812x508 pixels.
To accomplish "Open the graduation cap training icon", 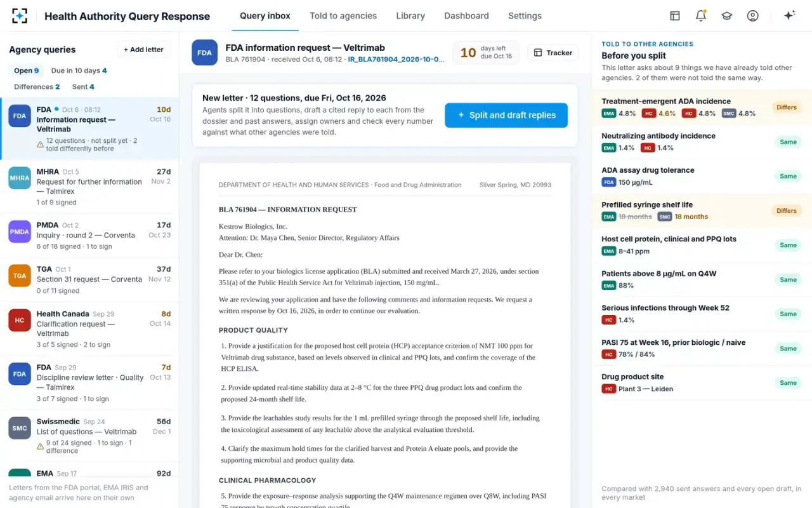I will pyautogui.click(x=727, y=16).
